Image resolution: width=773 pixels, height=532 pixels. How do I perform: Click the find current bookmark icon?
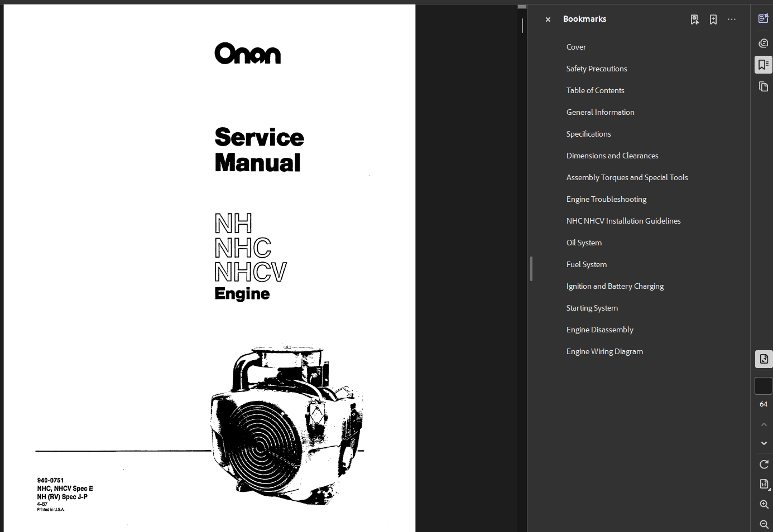pos(695,20)
